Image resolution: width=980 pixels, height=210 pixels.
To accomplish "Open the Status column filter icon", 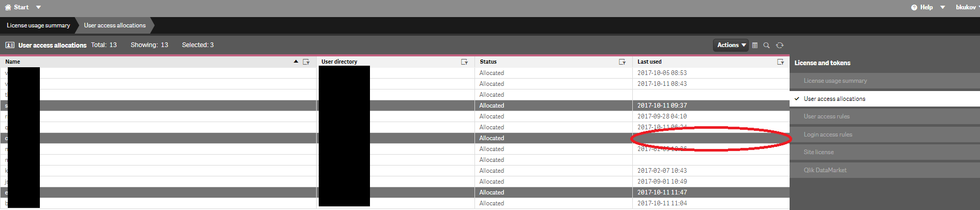I will click(x=622, y=62).
